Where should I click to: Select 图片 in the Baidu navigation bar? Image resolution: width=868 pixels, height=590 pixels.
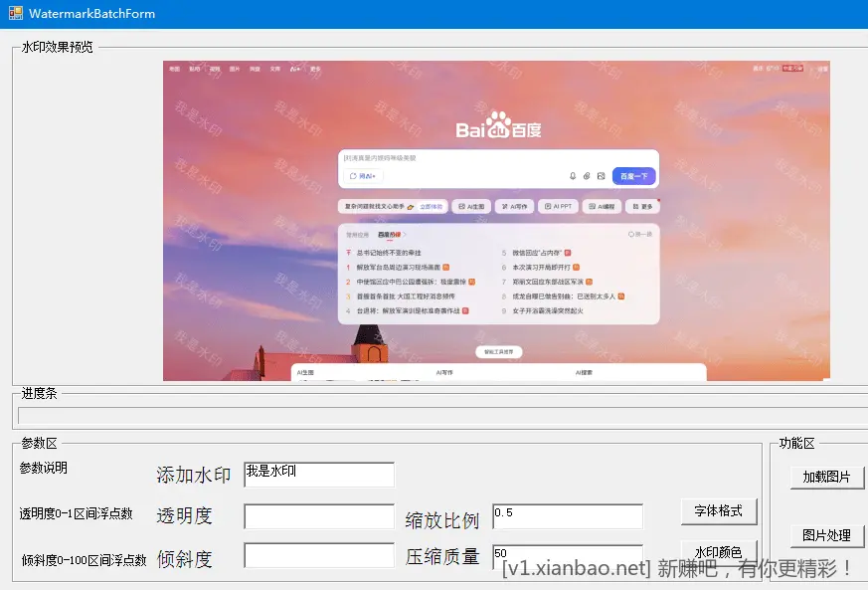coord(237,68)
